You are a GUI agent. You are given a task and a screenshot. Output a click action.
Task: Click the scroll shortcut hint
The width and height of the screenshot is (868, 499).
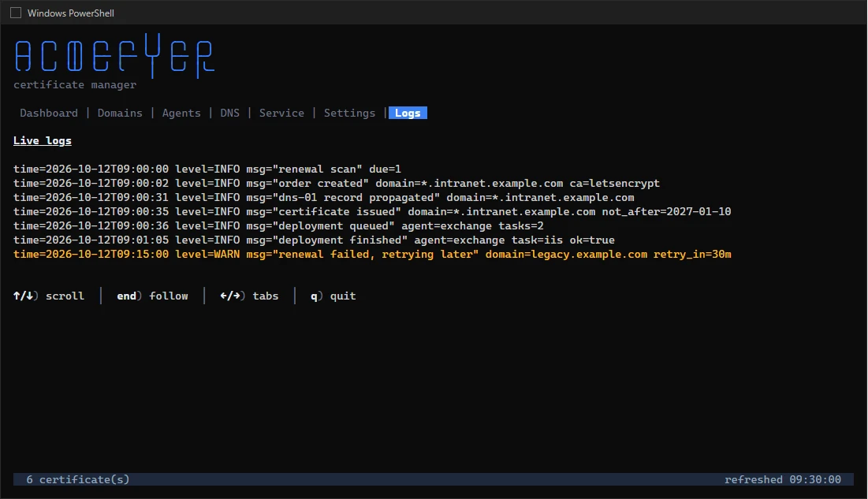point(49,296)
